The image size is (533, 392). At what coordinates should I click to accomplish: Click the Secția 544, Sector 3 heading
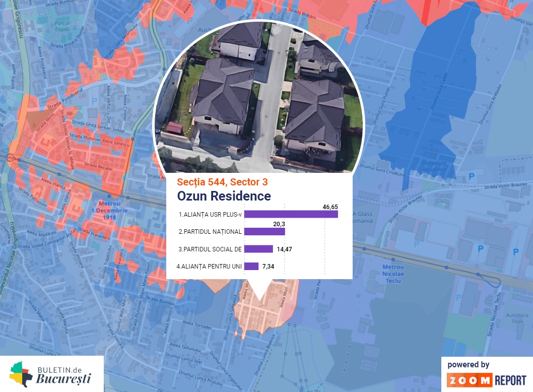pos(222,182)
